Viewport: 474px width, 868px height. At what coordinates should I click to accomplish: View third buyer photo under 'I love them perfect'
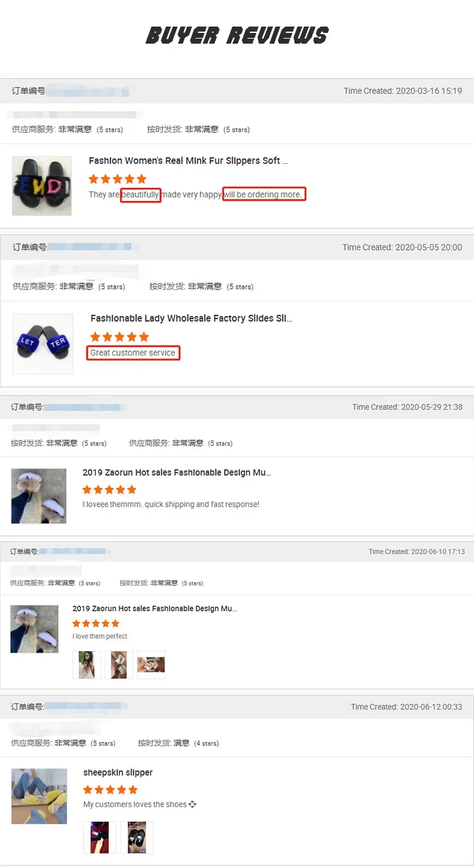[x=151, y=665]
